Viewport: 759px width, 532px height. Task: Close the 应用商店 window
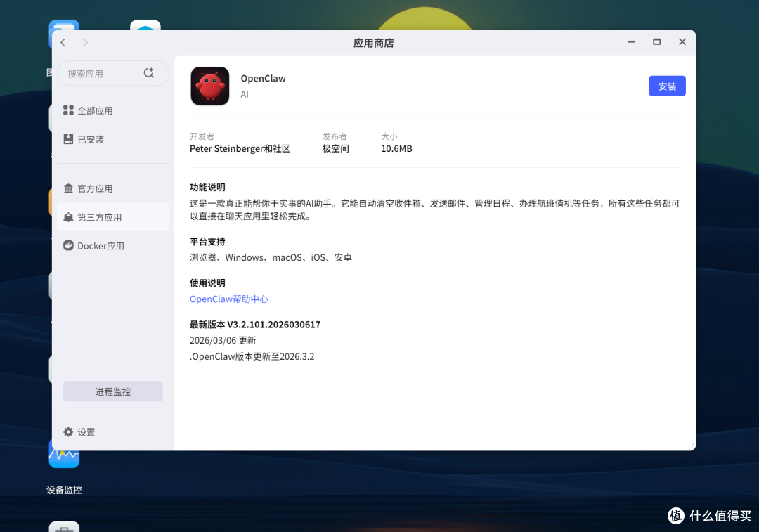click(682, 42)
